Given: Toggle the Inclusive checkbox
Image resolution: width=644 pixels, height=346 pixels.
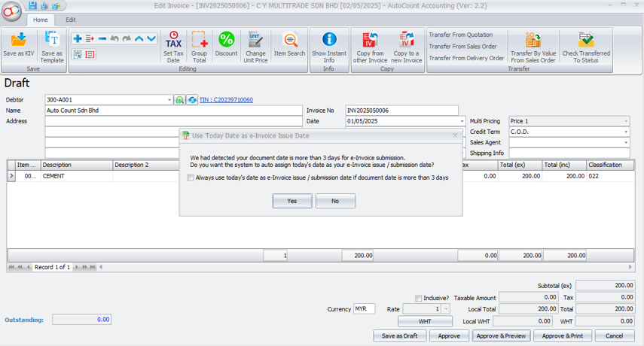Looking at the screenshot, I should [x=419, y=298].
